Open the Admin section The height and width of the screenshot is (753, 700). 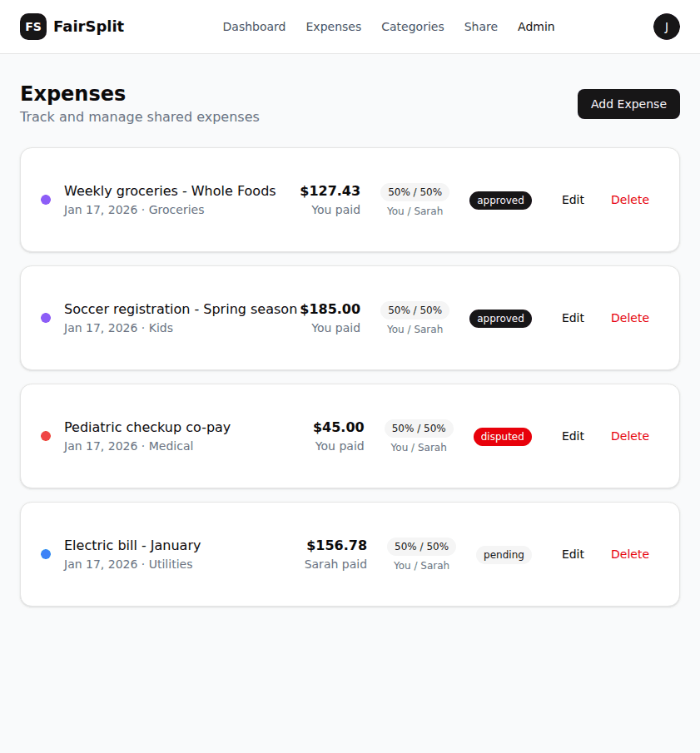(535, 27)
